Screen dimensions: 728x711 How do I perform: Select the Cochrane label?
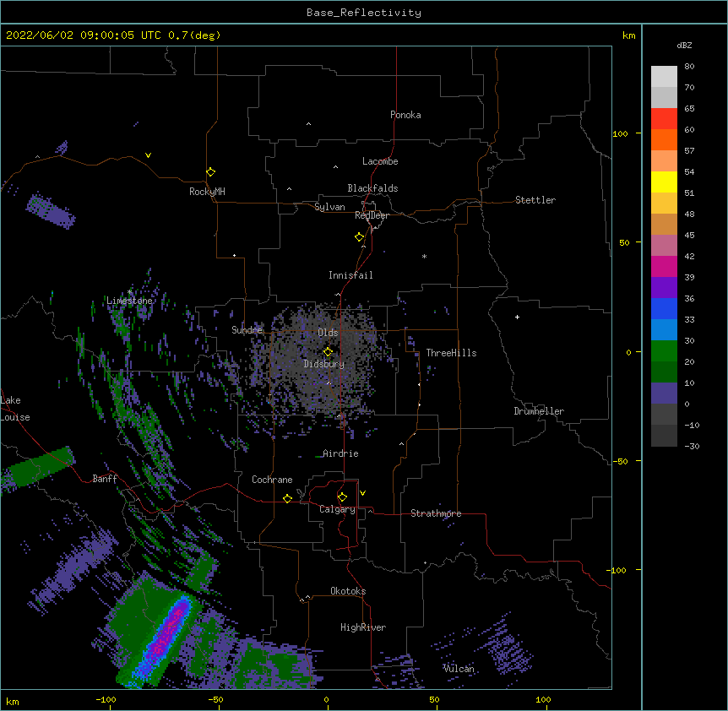click(x=272, y=480)
